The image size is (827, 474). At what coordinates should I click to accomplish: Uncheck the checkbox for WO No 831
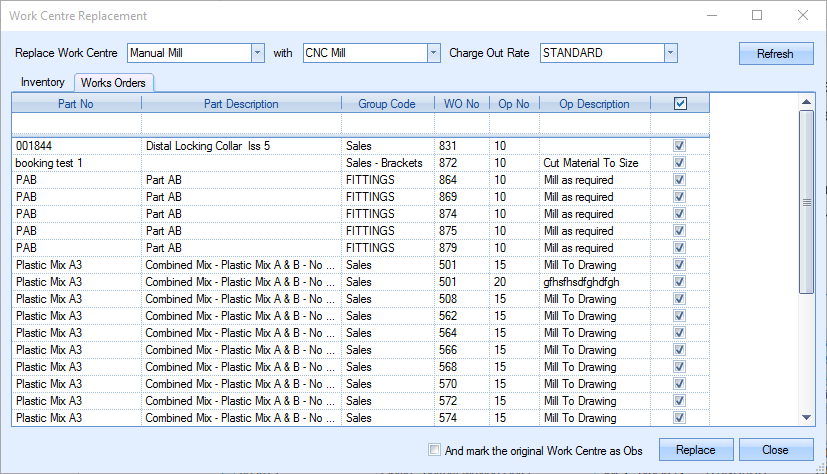[680, 146]
